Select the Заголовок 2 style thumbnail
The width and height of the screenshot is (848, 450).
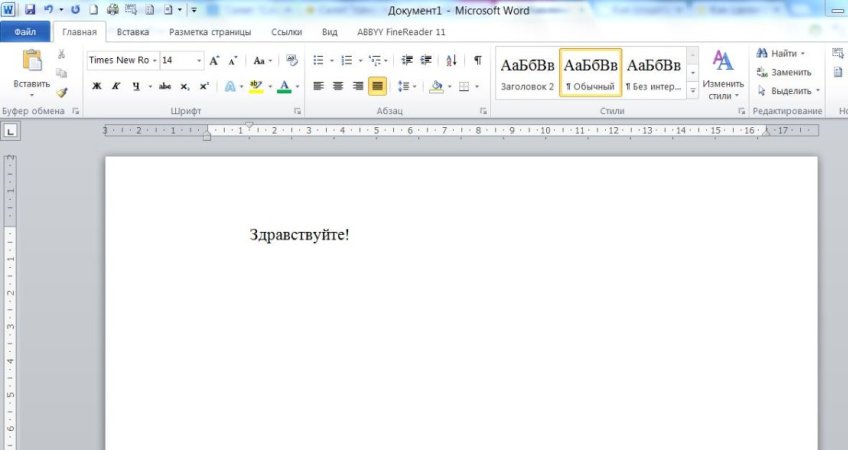point(527,74)
